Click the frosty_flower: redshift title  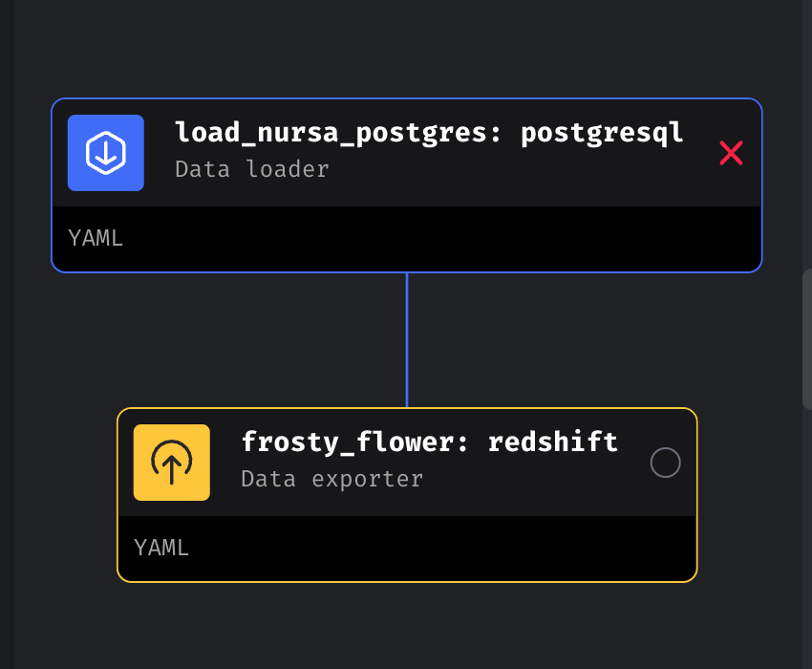tap(429, 442)
